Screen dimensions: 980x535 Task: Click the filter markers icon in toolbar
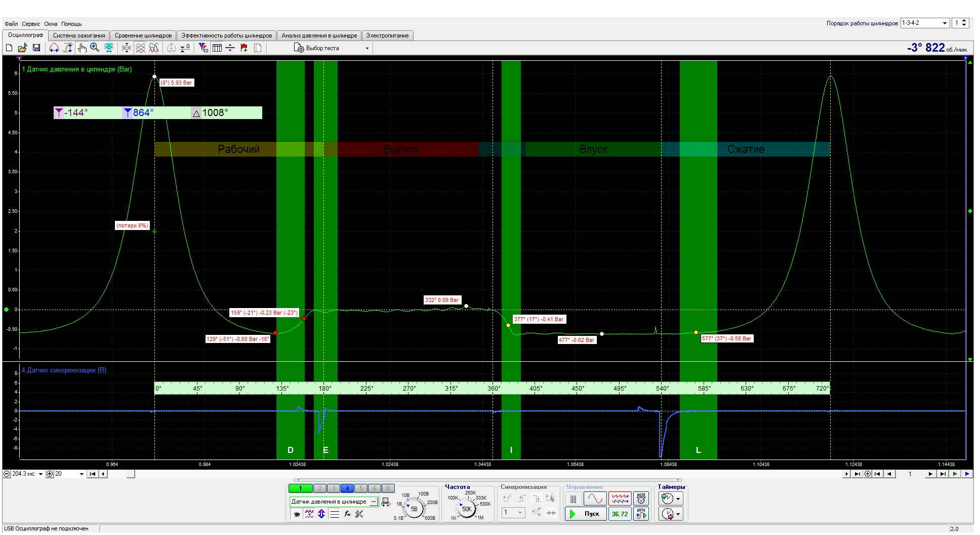coord(203,48)
